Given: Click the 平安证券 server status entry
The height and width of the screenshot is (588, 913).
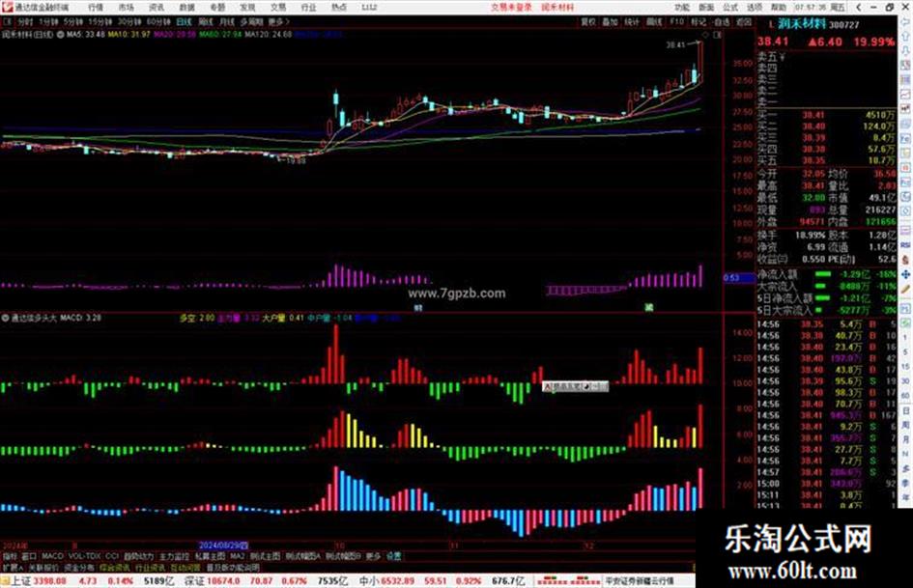Looking at the screenshot, I should click(x=640, y=580).
